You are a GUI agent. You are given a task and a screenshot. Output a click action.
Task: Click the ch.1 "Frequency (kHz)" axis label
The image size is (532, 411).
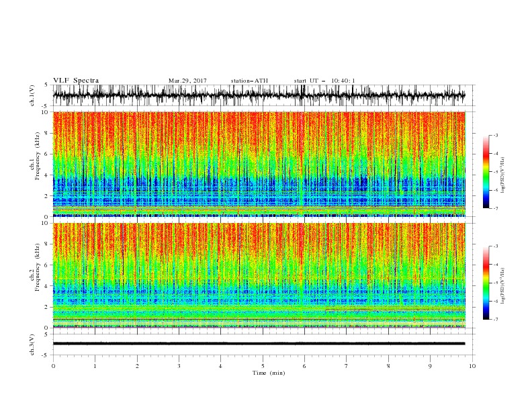[x=38, y=156]
